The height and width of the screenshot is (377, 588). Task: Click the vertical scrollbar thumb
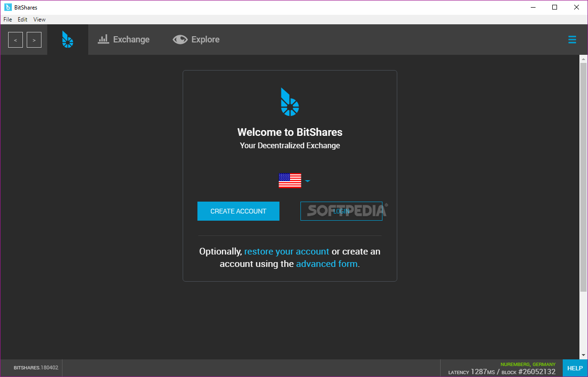[584, 177]
